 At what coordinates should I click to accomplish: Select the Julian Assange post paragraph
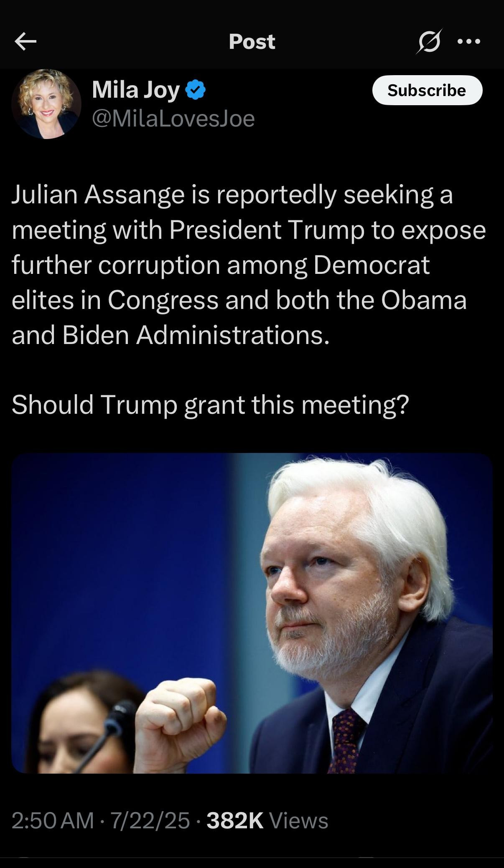249,265
